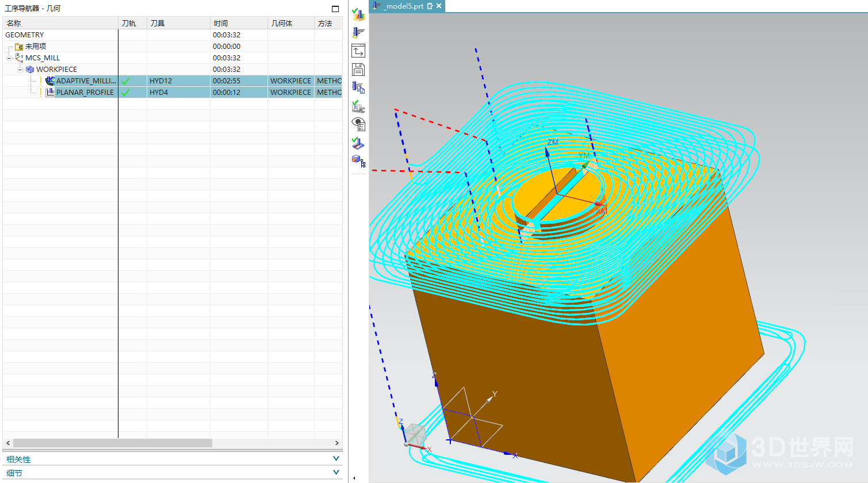Click the manufacturing icon on _model5.prt tab
The height and width of the screenshot is (483, 868).
[x=377, y=6]
